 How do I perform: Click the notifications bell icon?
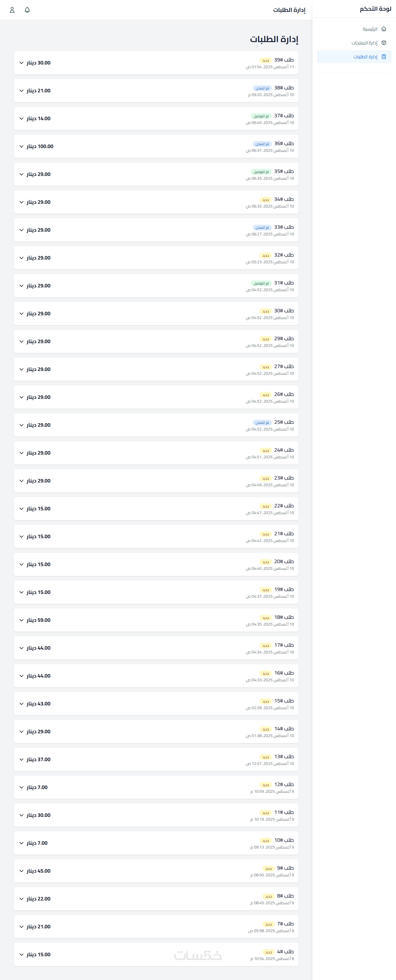[27, 10]
